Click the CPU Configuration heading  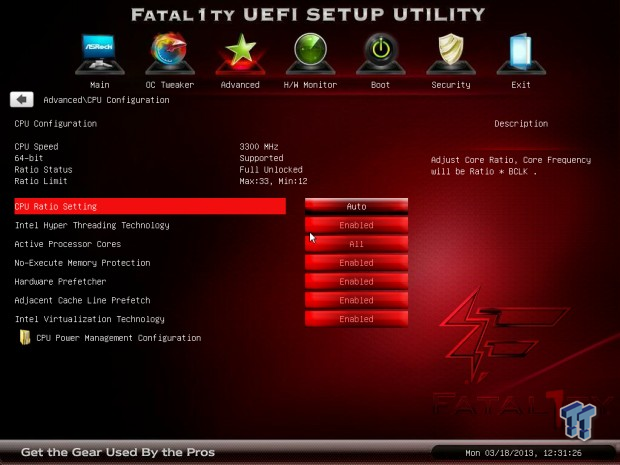[x=56, y=124]
